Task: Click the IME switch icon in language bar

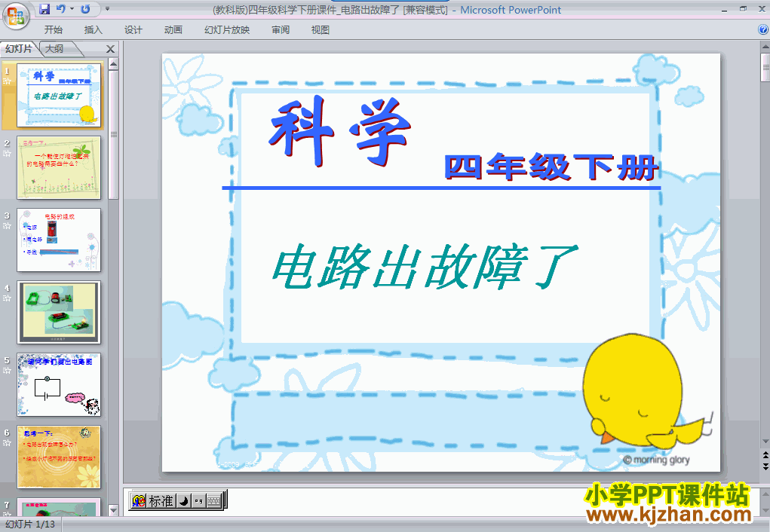Action: (139, 500)
